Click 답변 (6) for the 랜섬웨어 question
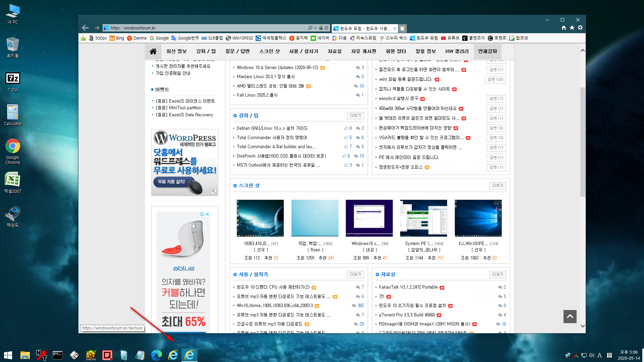This screenshot has width=644, height=362. pos(496,128)
